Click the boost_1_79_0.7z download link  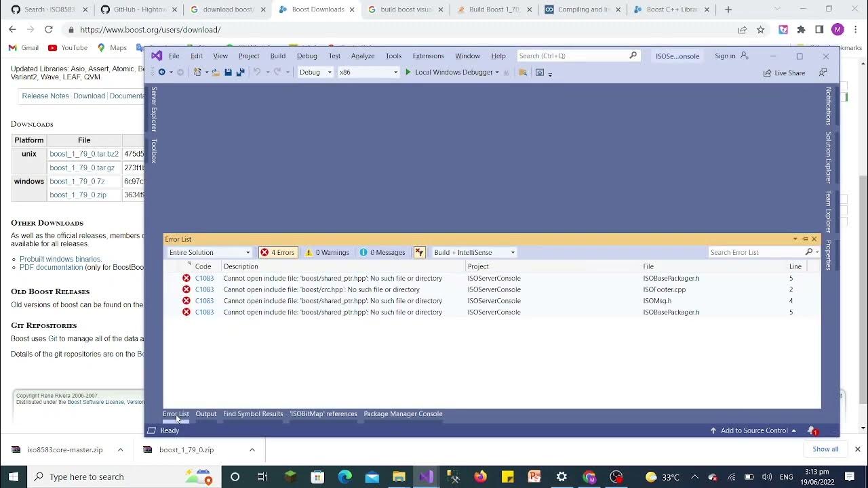click(77, 181)
